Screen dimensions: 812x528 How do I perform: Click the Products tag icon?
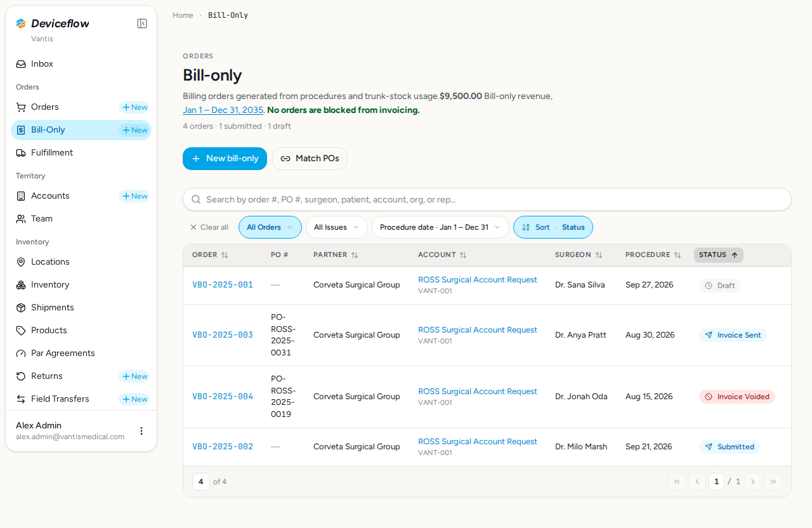pyautogui.click(x=21, y=331)
